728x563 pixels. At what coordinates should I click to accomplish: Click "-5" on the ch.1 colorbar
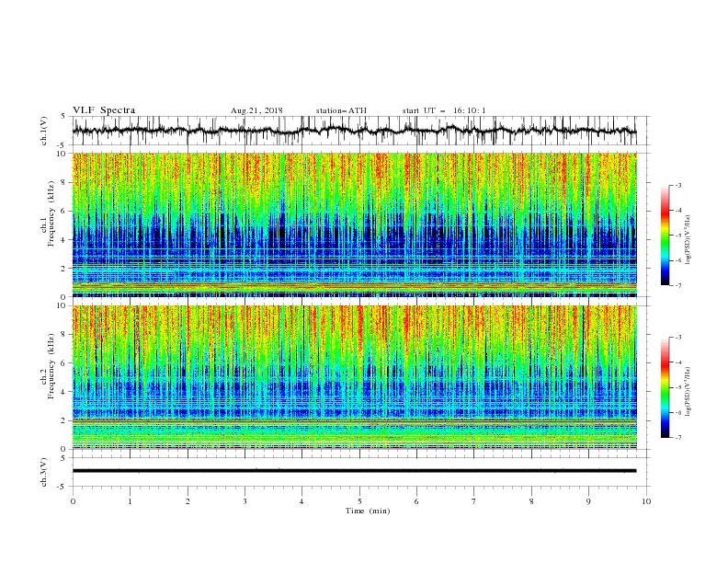pos(678,236)
